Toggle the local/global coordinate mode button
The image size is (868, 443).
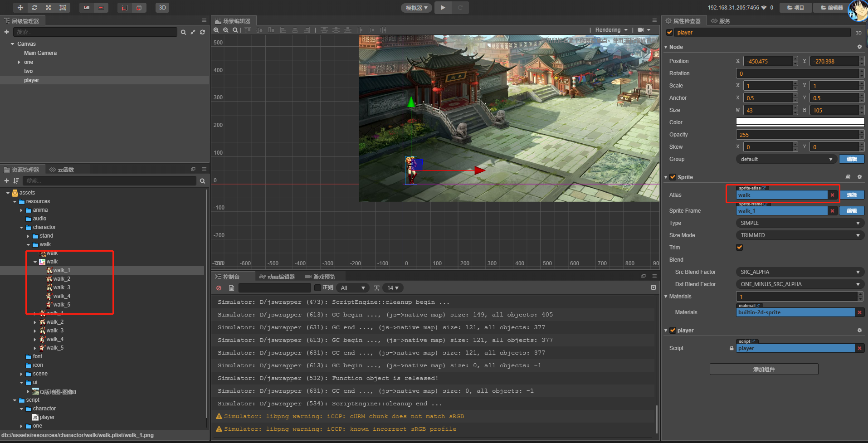[x=101, y=8]
